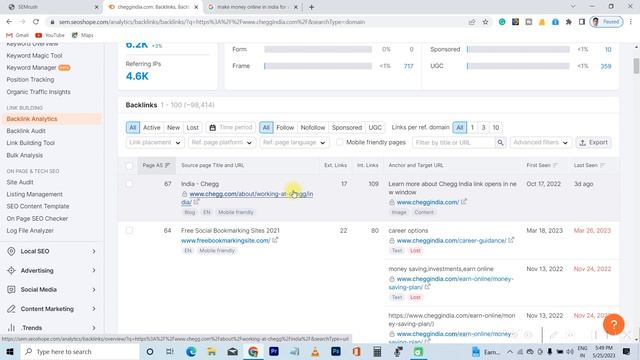Launch Microsoft Edge from the taskbar
640x360 pixels.
pos(191,351)
